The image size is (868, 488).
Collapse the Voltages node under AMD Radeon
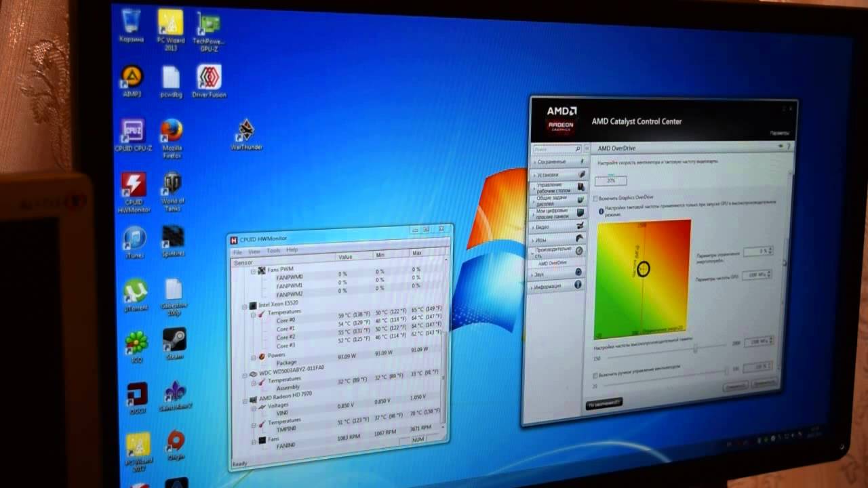click(x=254, y=408)
